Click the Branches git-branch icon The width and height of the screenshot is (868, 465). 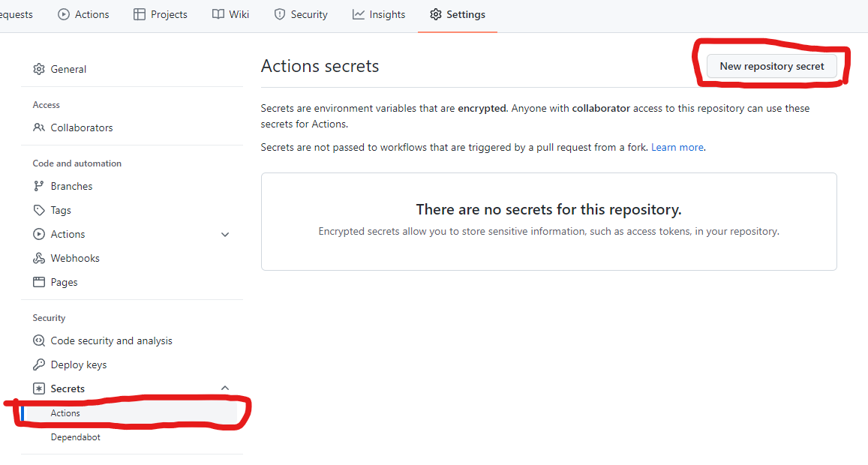pos(39,186)
